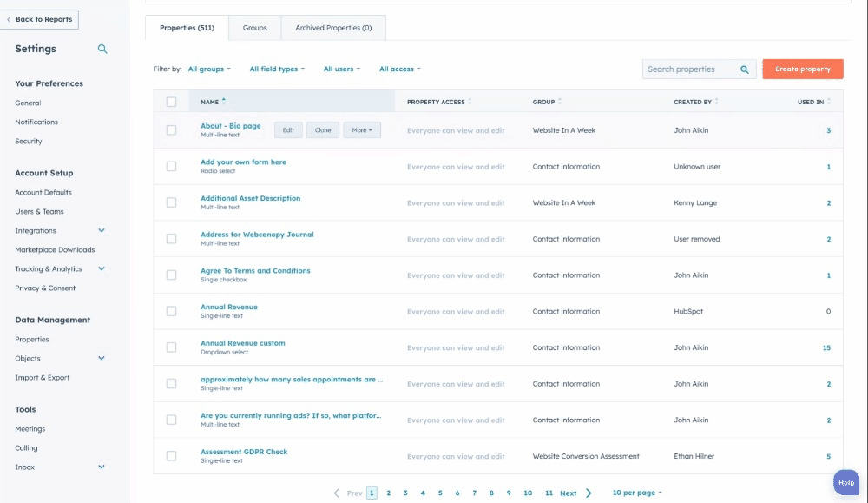Click the settings search magnifier icon
Screen dimensions: 868x503
click(x=102, y=50)
